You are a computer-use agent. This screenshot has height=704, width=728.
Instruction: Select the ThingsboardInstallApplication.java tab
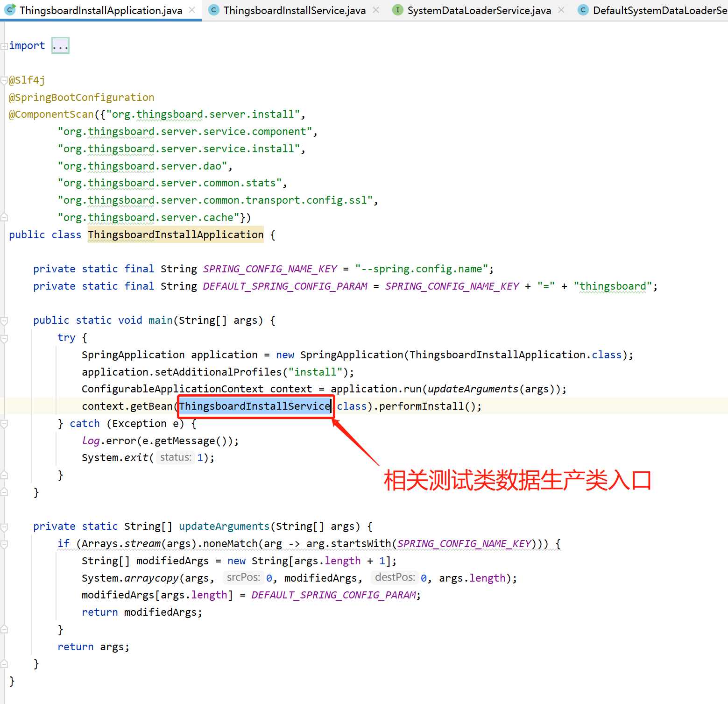coord(101,10)
